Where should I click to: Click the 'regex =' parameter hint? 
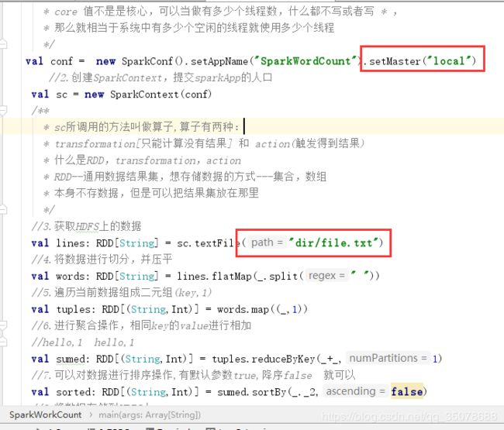coord(326,276)
